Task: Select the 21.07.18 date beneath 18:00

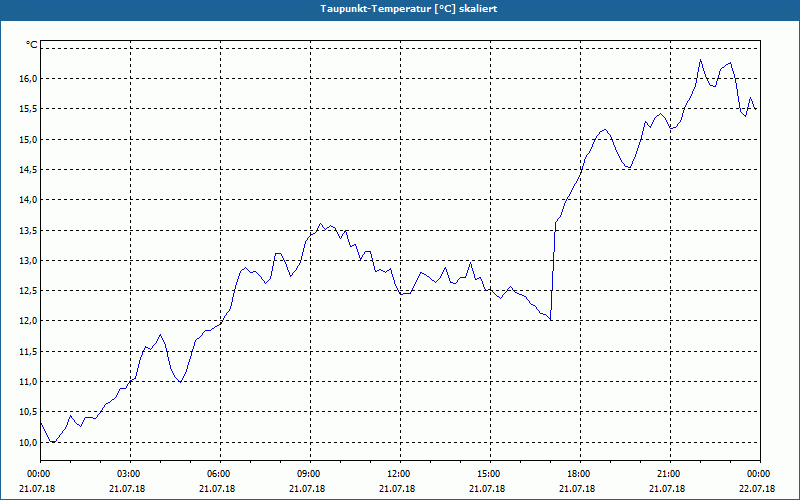Action: (x=577, y=488)
